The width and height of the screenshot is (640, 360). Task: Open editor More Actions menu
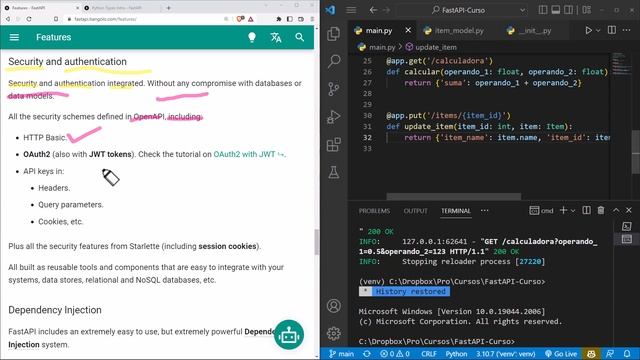pos(627,30)
